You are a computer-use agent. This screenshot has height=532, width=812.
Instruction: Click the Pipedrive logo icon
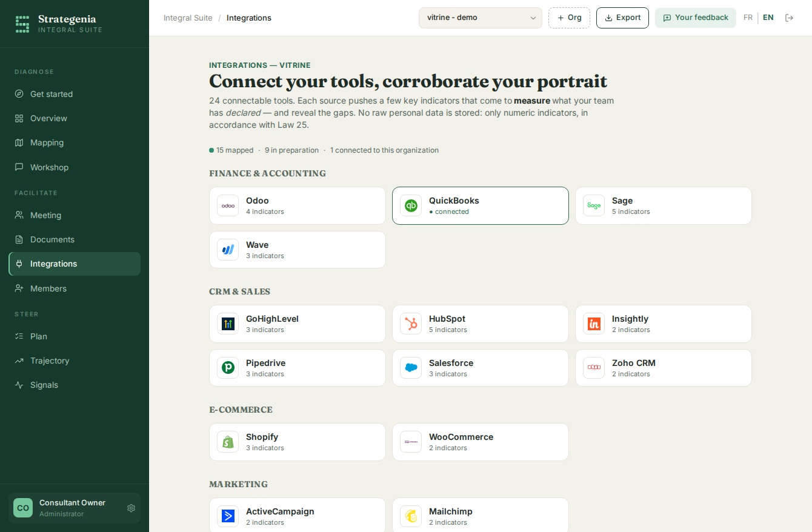coord(228,368)
